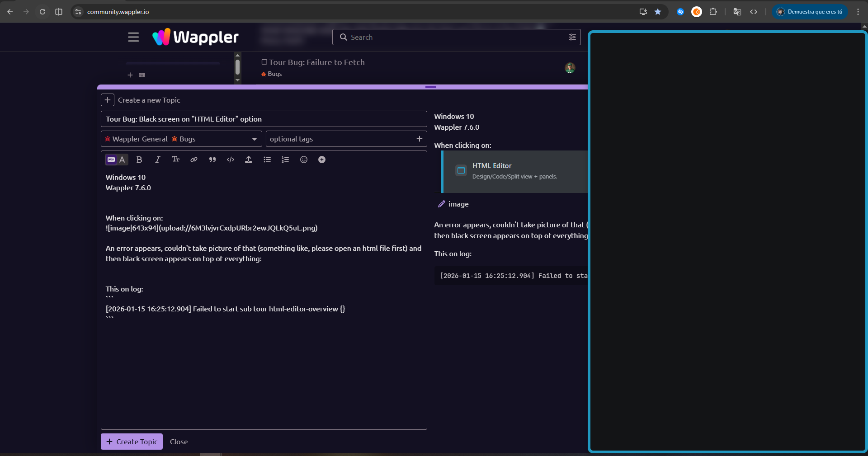Insert a bulleted list
The image size is (868, 456).
coord(267,160)
